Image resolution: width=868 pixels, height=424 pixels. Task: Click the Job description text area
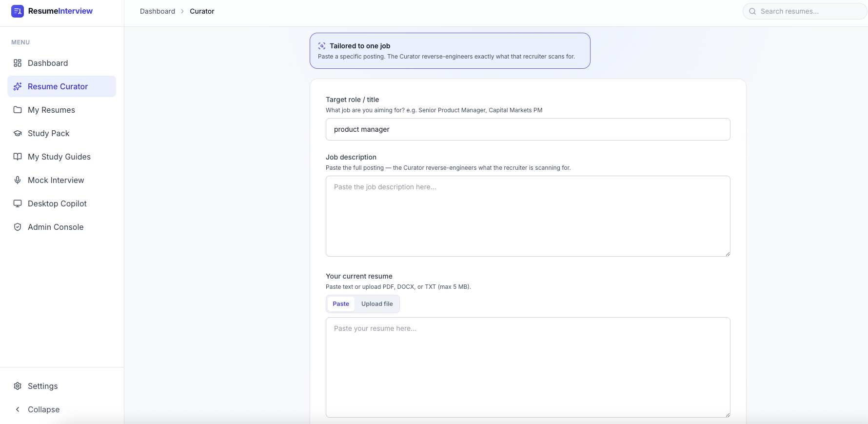click(x=528, y=216)
